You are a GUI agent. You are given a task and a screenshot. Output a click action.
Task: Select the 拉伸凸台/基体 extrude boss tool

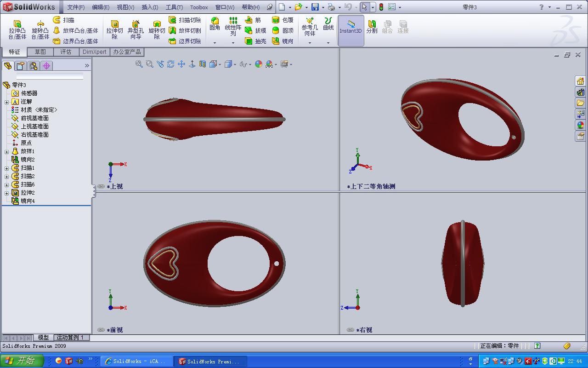pyautogui.click(x=17, y=30)
